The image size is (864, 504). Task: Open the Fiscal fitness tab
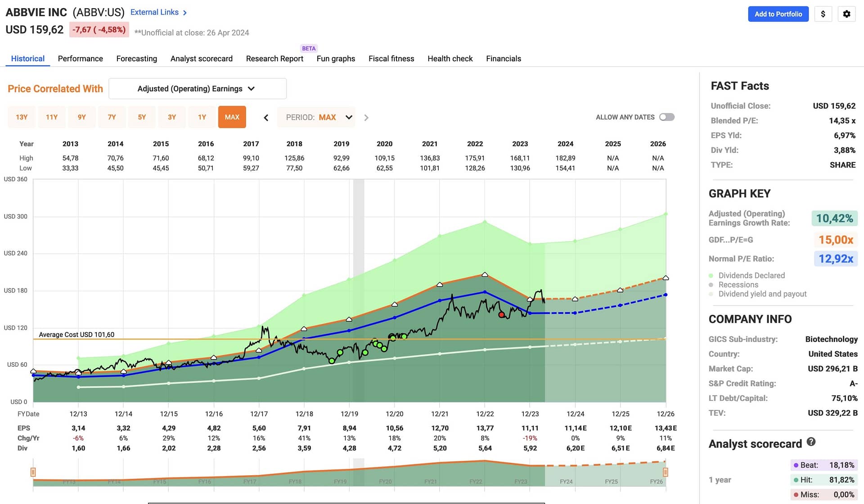pyautogui.click(x=391, y=58)
